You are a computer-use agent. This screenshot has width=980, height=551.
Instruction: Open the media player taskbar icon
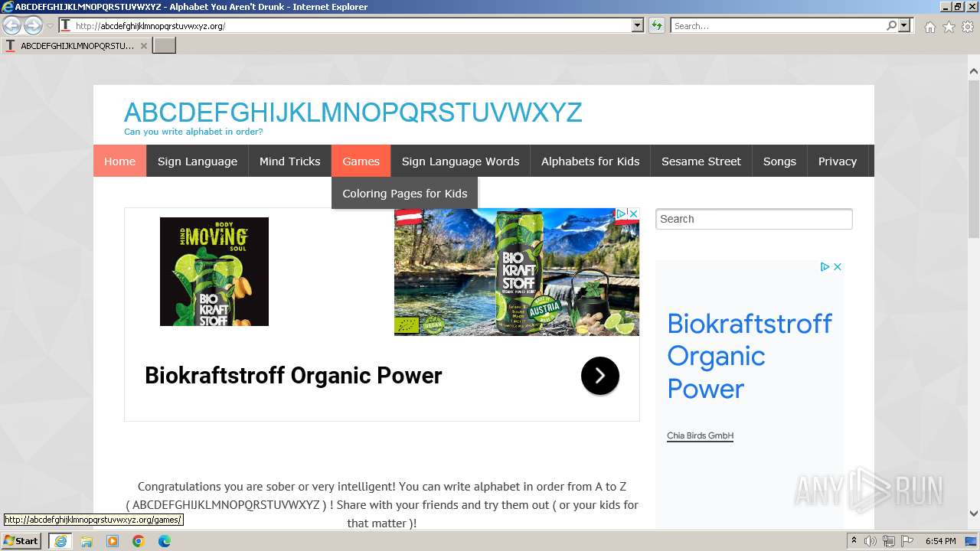tap(113, 541)
